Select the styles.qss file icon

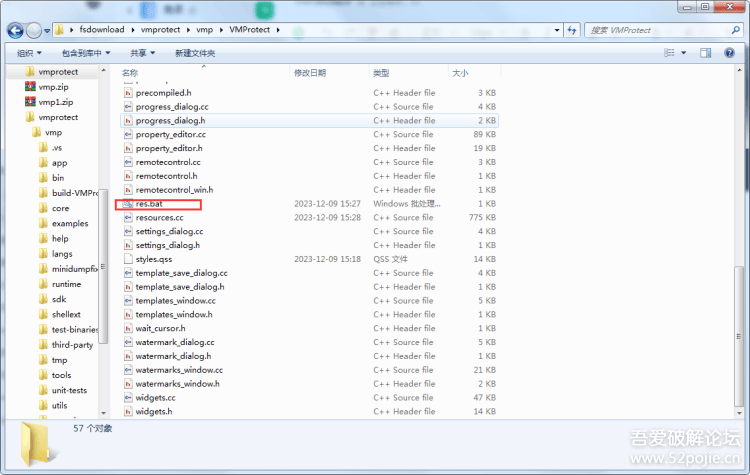pos(128,259)
